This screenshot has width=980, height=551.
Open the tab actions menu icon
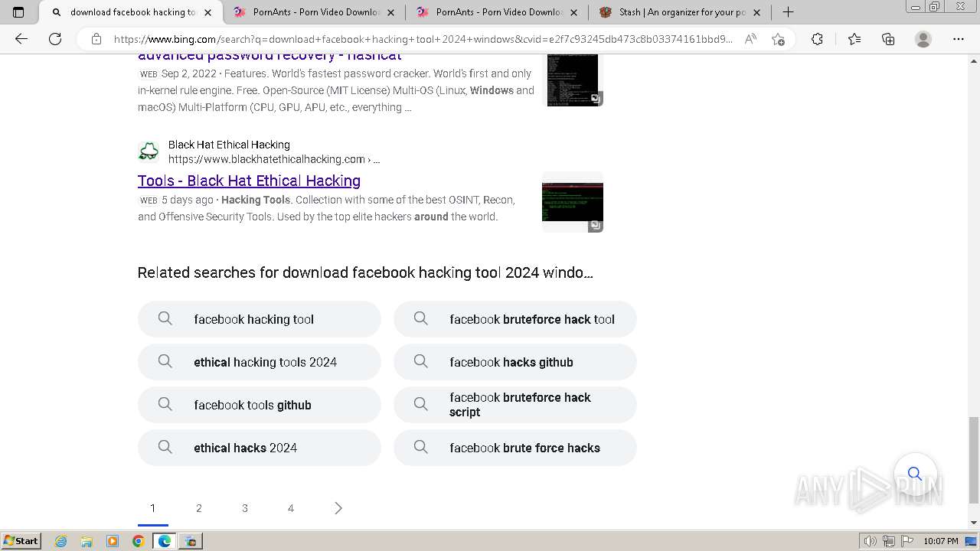click(x=18, y=12)
